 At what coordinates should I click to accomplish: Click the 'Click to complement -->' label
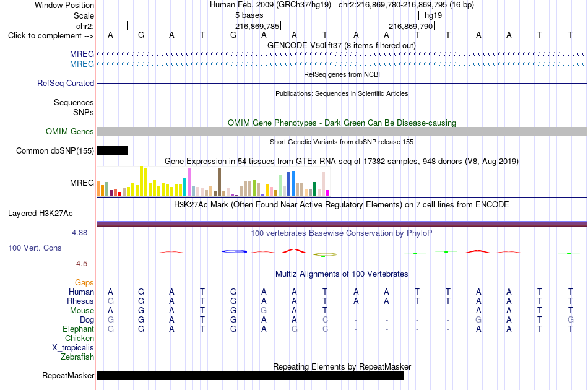pyautogui.click(x=51, y=36)
